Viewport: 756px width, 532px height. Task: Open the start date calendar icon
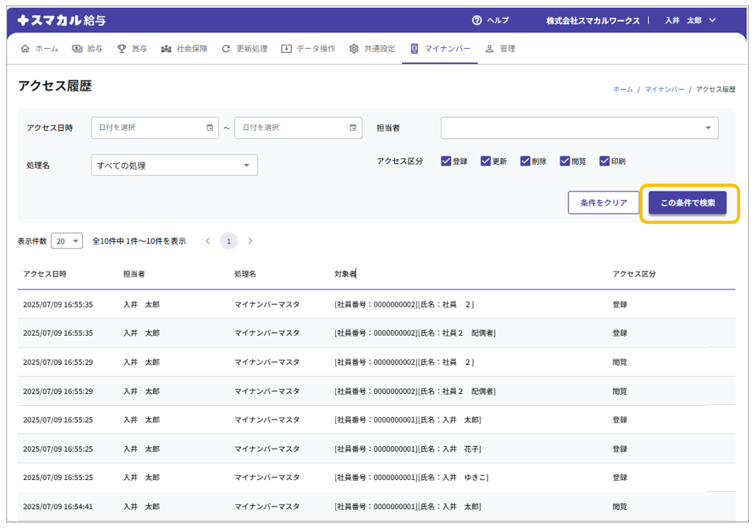[210, 128]
